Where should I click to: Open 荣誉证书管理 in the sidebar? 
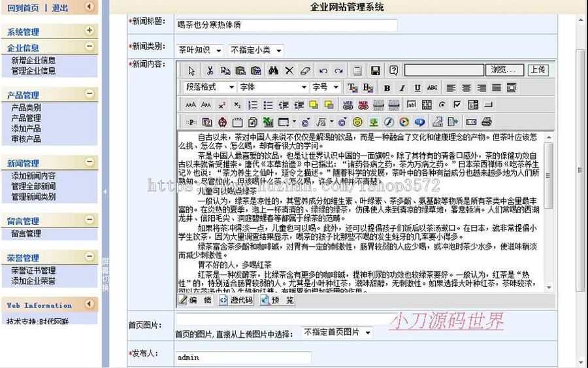(x=33, y=271)
